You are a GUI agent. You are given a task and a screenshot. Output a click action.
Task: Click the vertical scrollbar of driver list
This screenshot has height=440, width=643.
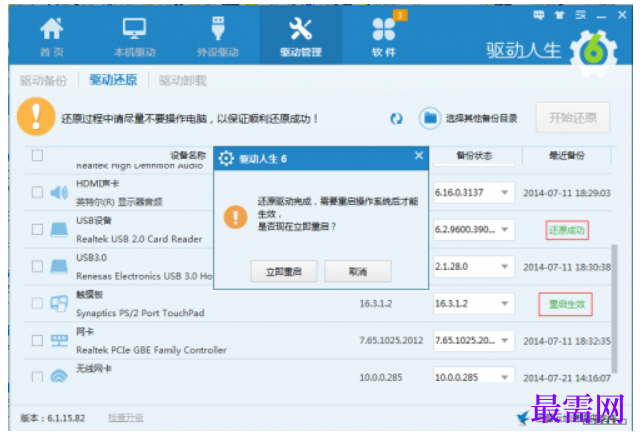click(614, 309)
